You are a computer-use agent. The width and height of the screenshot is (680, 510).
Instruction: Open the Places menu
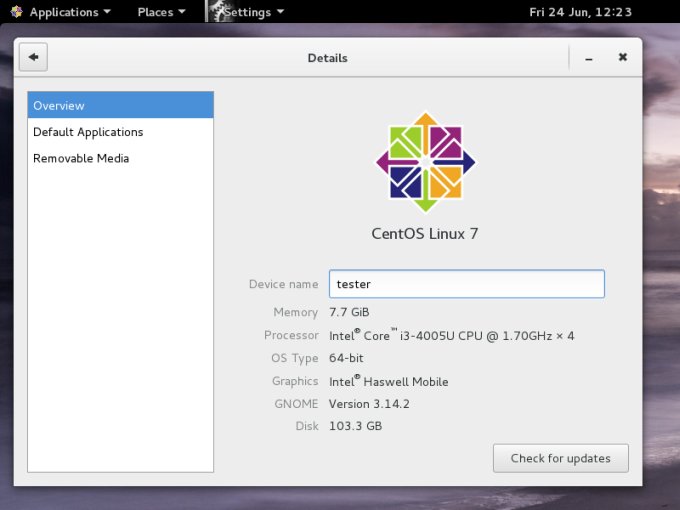click(161, 12)
